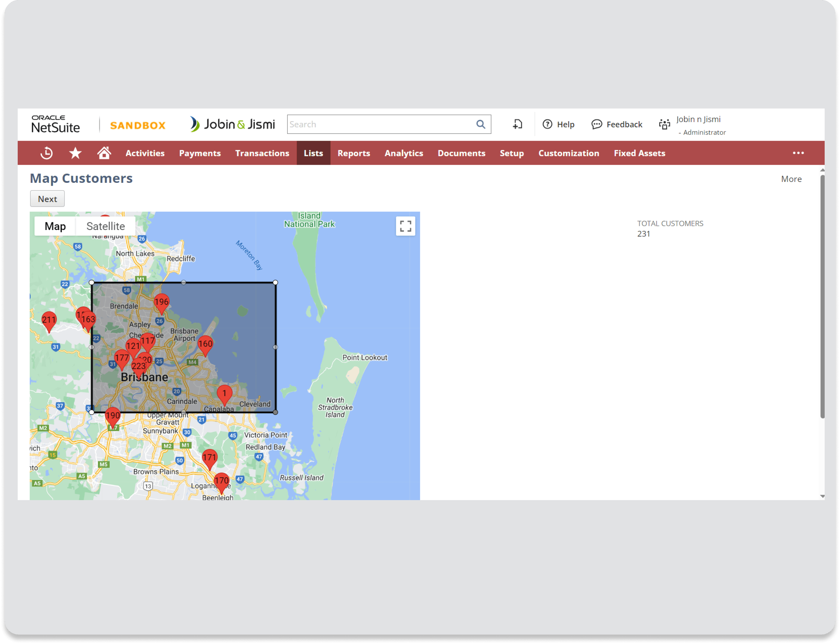Focus the global Search field
Image resolution: width=840 pixels, height=644 pixels.
pyautogui.click(x=380, y=124)
